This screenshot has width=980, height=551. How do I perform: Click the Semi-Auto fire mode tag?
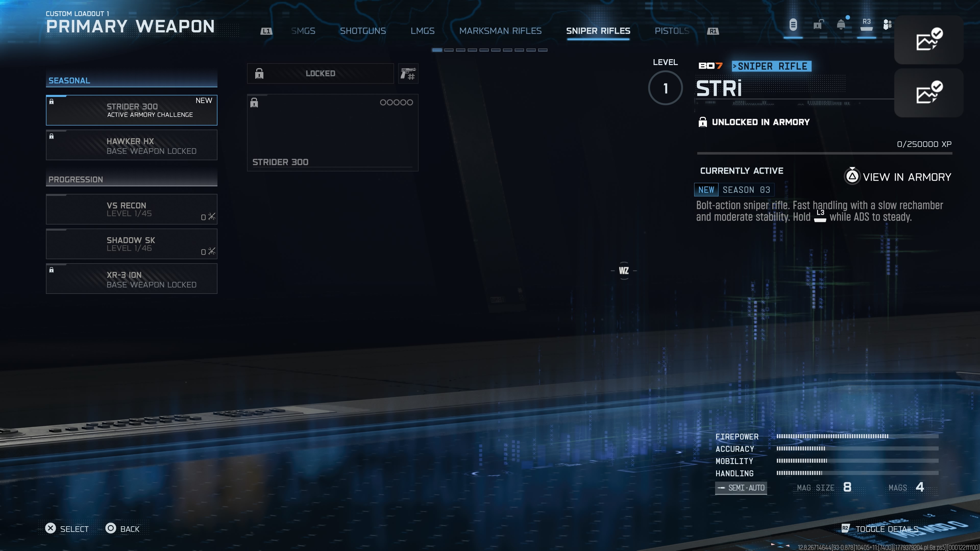point(741,487)
